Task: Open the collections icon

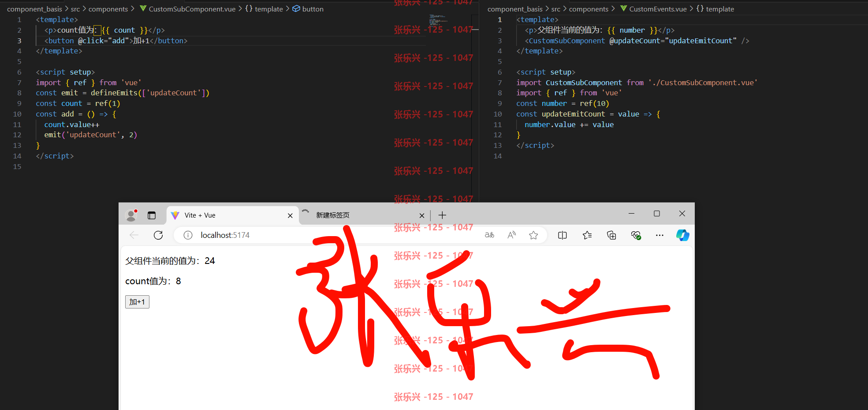Action: (x=611, y=235)
